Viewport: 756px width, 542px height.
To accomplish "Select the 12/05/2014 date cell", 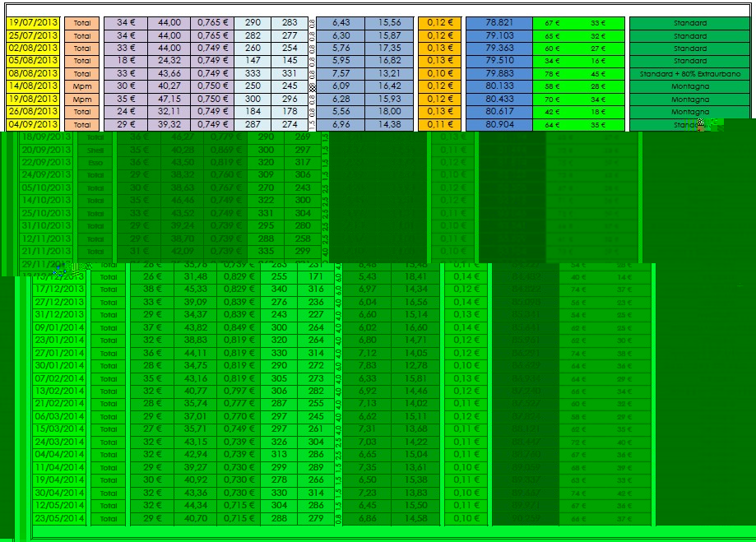I will pos(59,506).
